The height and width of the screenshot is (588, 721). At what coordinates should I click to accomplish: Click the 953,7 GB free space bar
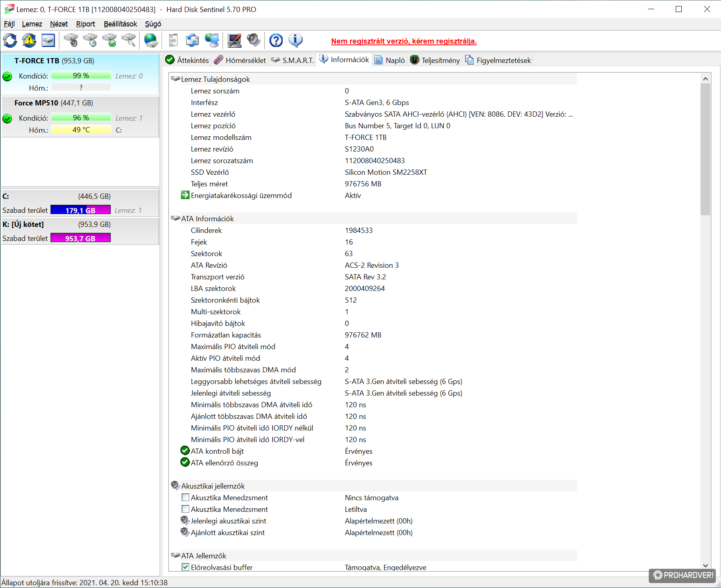click(81, 238)
